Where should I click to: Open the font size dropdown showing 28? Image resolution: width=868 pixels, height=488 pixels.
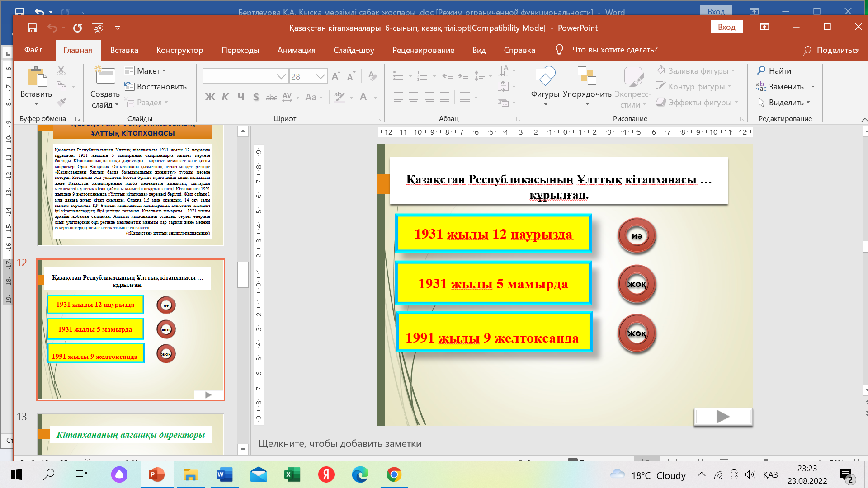click(321, 76)
